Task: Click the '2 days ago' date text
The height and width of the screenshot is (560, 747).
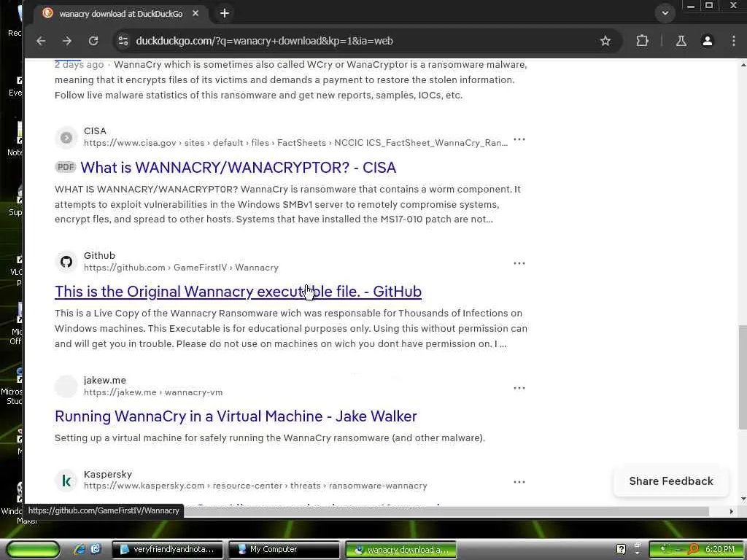Action: 79,65
